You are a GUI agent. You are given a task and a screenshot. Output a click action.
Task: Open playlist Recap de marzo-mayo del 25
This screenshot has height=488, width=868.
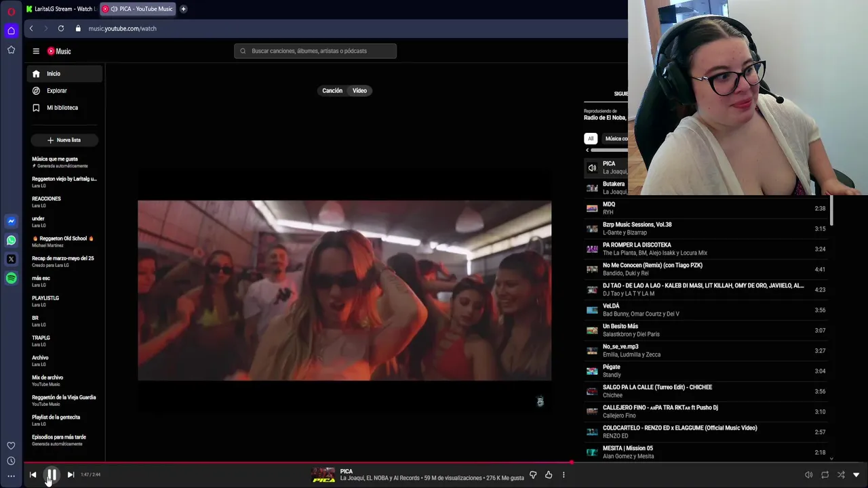[64, 261]
